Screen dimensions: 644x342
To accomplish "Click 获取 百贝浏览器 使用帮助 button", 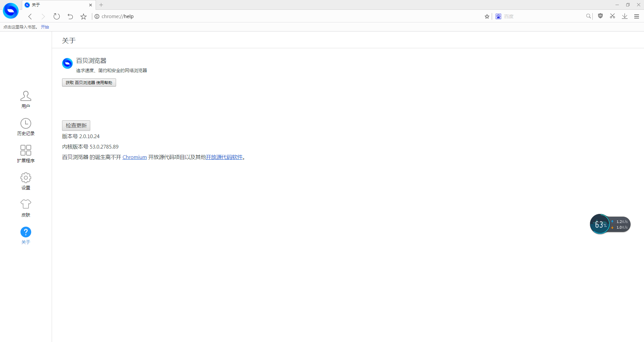I will [x=89, y=82].
